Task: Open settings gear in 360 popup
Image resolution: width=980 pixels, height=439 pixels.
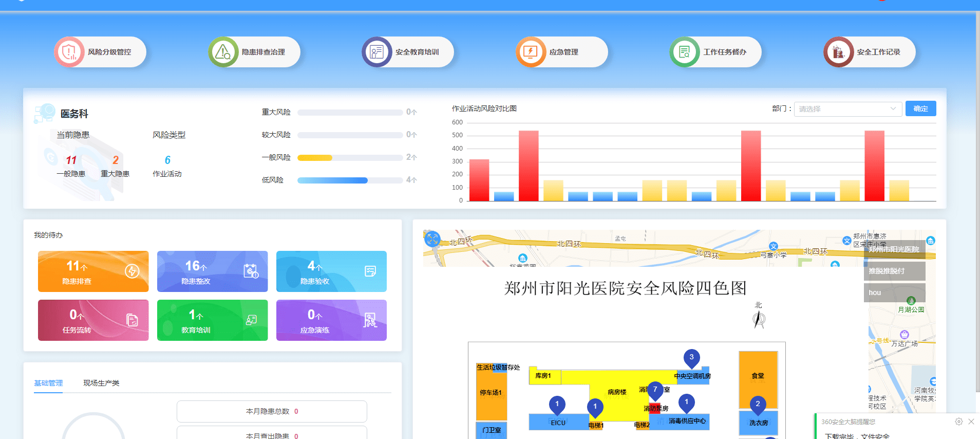Action: 958,422
